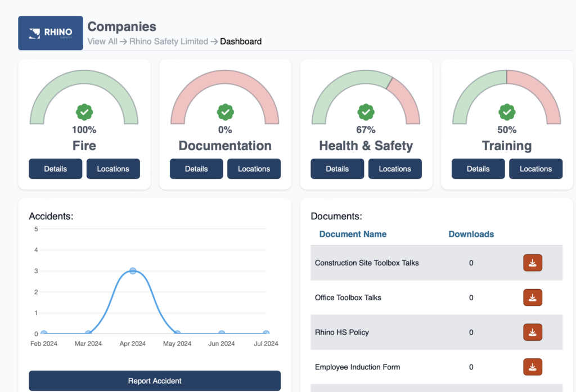Image resolution: width=576 pixels, height=392 pixels.
Task: Open Documentation Details
Action: [196, 169]
